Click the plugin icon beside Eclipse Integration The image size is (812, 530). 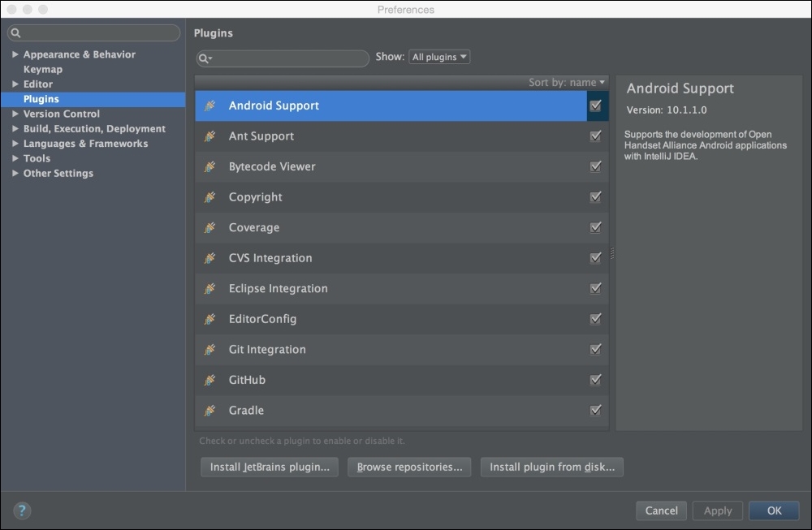coord(209,289)
